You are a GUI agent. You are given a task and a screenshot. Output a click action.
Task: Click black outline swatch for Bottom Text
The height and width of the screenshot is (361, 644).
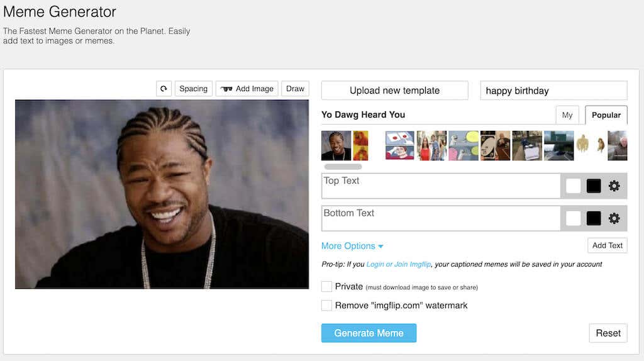coord(594,218)
